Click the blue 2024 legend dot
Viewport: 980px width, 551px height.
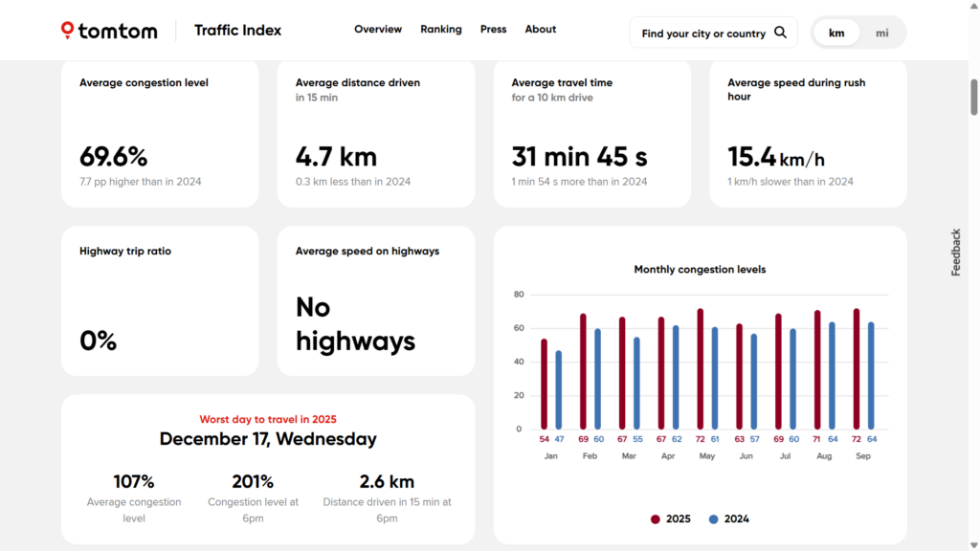[713, 519]
